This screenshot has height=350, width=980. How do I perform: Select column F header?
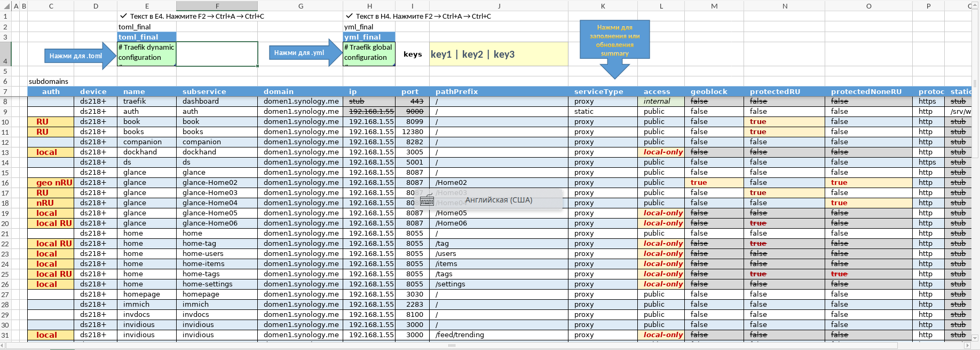(x=217, y=6)
